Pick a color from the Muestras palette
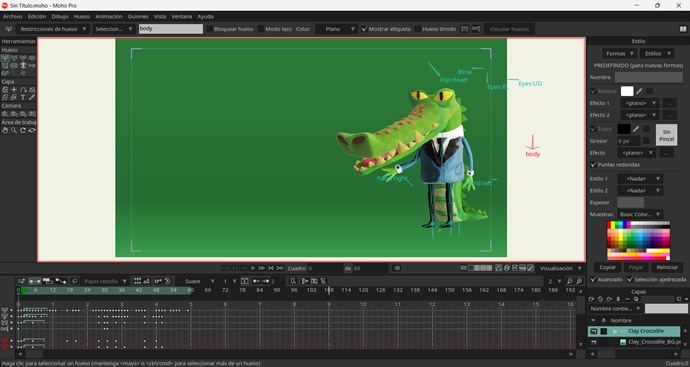Screen dimensions: 690x367 click(x=639, y=240)
